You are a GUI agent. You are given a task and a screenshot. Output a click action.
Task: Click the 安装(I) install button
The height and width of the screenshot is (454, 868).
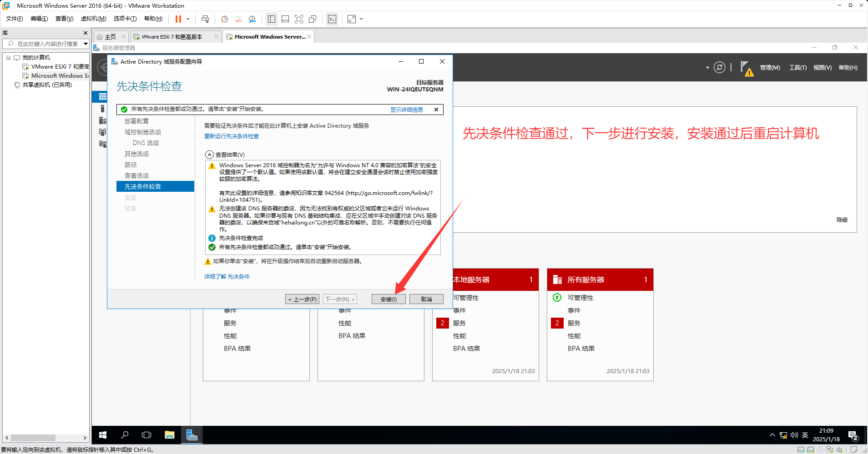point(388,299)
